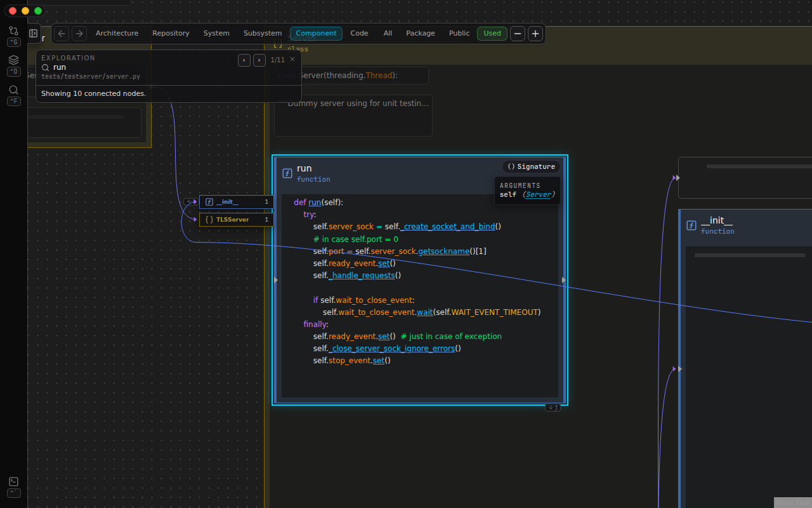Zoom out with minus button
Screen dimensions: 812x508
pyautogui.click(x=518, y=34)
